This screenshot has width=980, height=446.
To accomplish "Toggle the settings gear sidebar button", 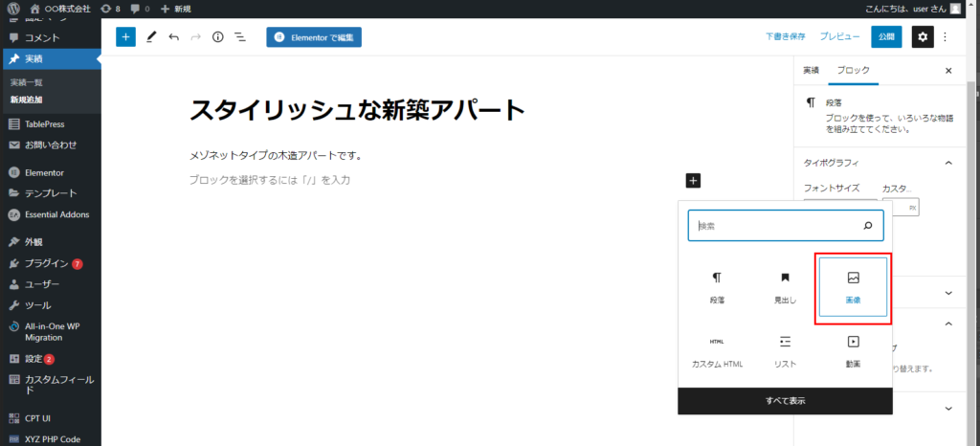I will point(922,37).
